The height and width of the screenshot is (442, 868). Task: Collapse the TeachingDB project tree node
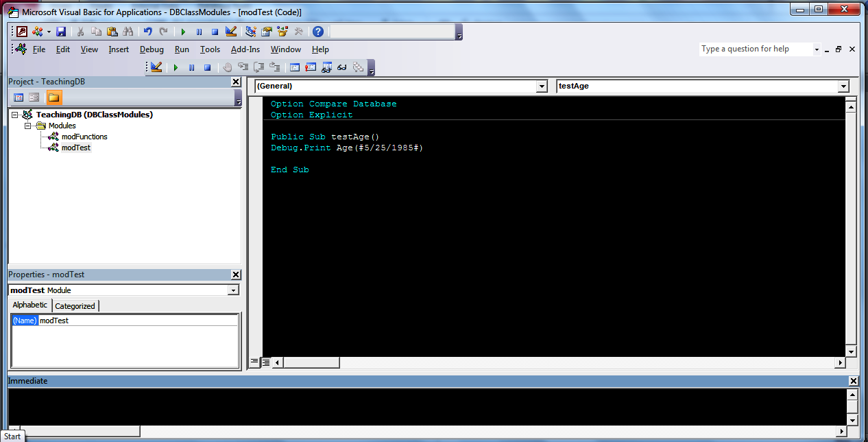coord(14,115)
